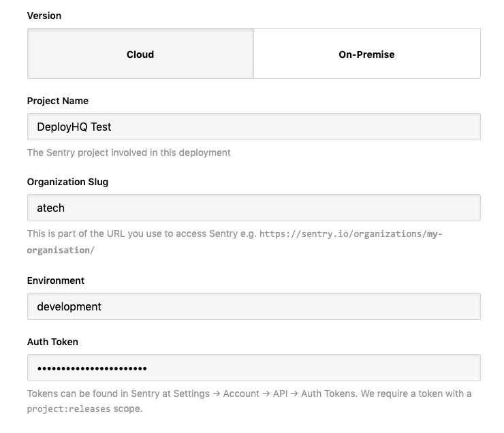
Task: Click the hint about tokens in Sentry Settings
Action: tap(249, 401)
